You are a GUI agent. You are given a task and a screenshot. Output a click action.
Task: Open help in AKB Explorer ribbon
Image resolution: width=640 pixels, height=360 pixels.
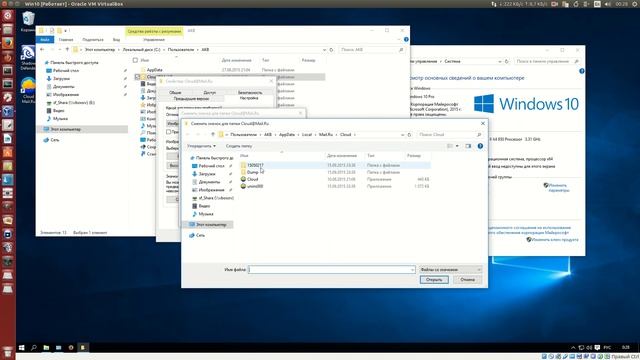pos(406,40)
